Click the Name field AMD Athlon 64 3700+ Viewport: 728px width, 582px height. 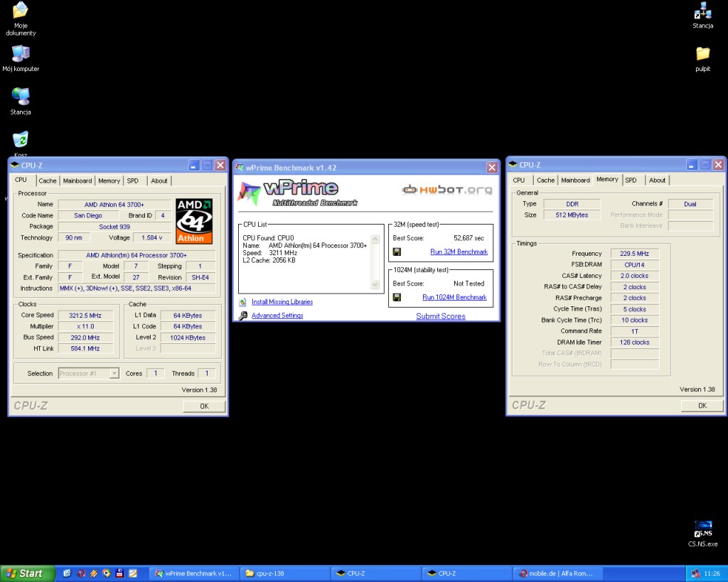(114, 204)
